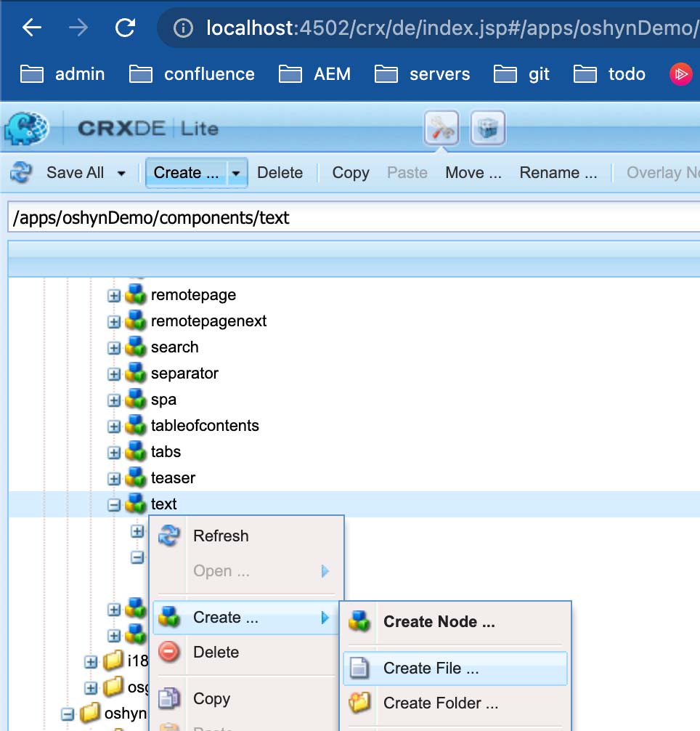Viewport: 700px width, 731px height.
Task: Choose Create File ... from the submenu
Action: click(431, 668)
